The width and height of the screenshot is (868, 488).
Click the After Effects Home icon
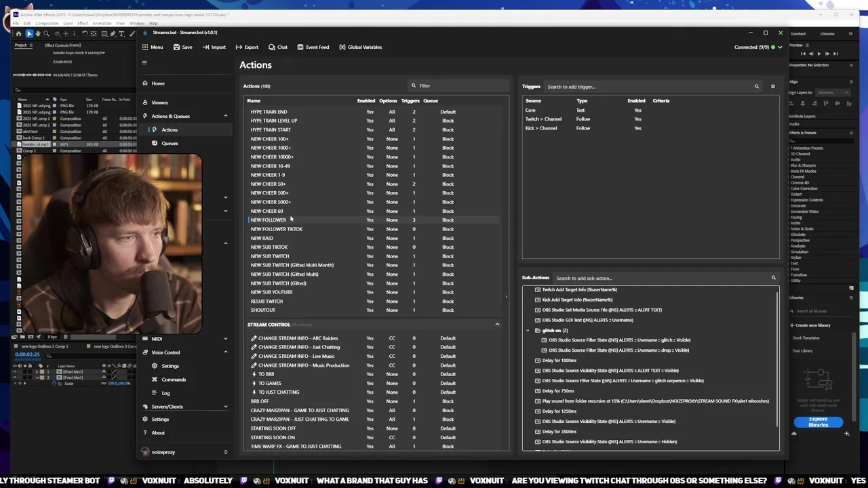pyautogui.click(x=18, y=33)
